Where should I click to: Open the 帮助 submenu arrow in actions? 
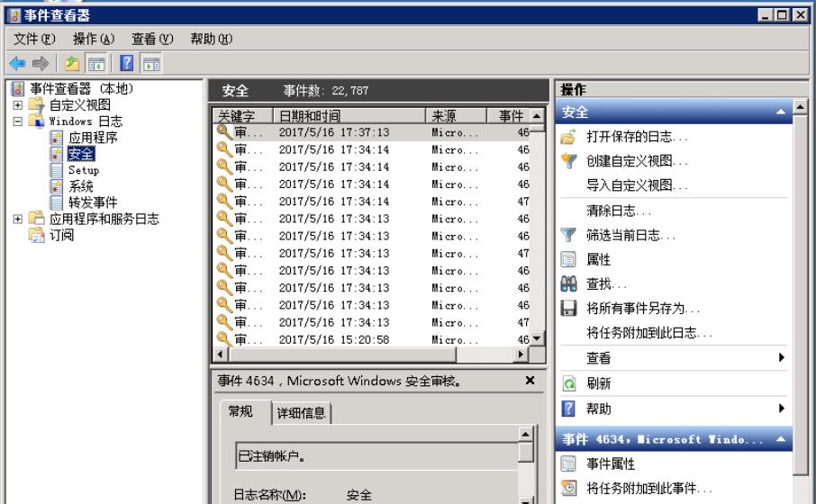point(781,409)
